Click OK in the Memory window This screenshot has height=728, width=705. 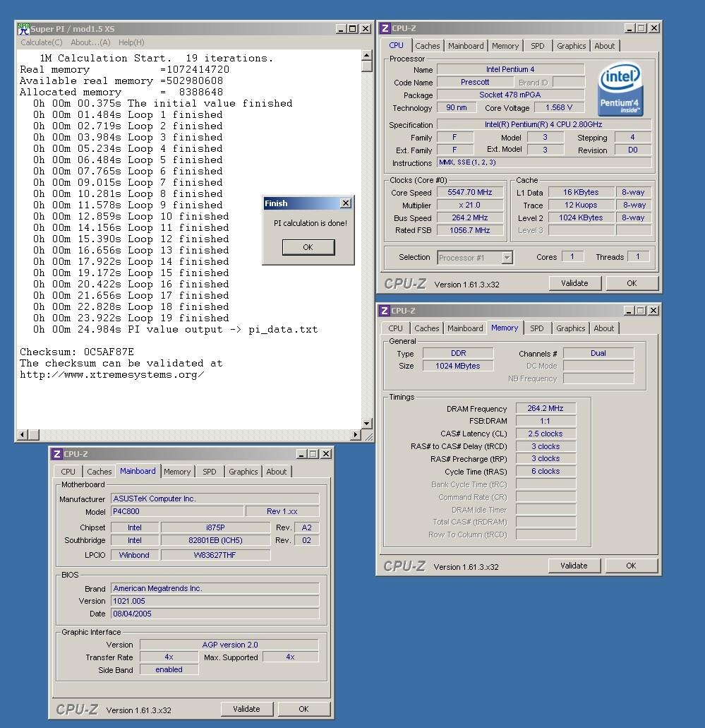pyautogui.click(x=631, y=566)
